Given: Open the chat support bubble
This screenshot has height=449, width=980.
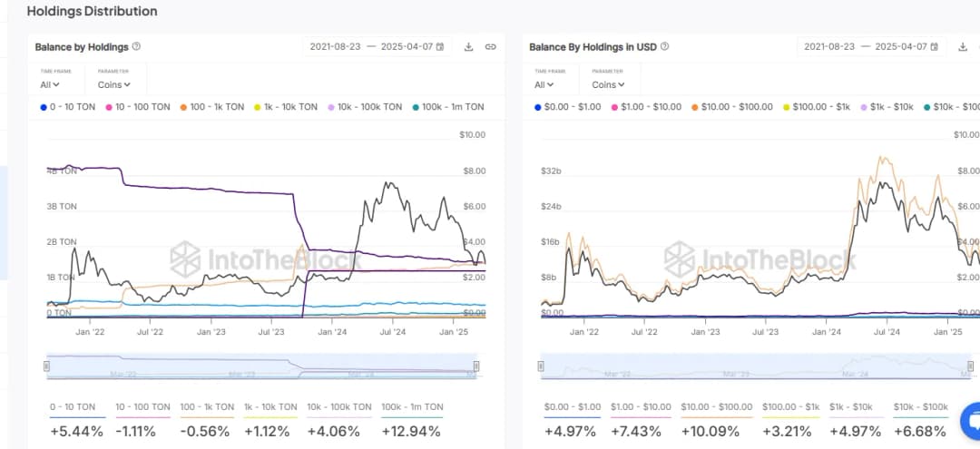Looking at the screenshot, I should pyautogui.click(x=970, y=420).
